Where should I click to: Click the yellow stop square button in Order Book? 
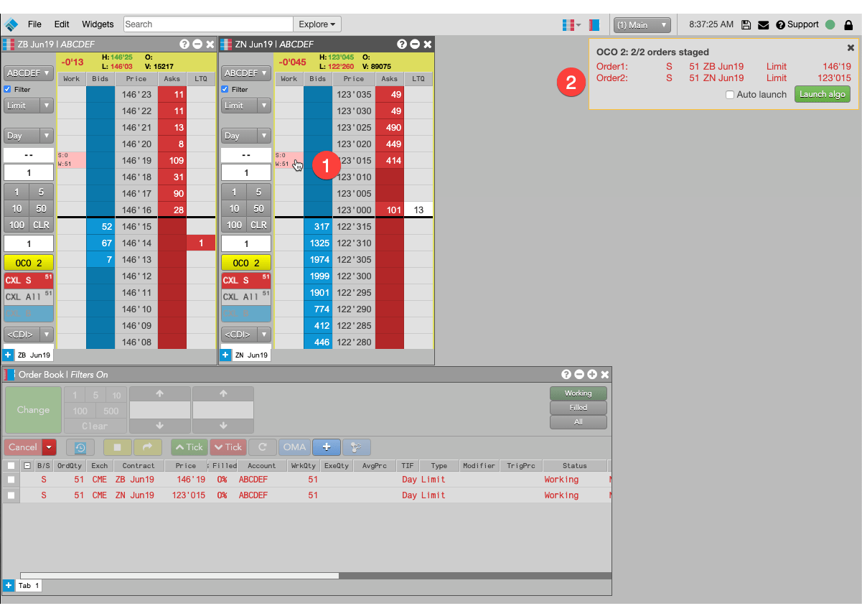118,447
